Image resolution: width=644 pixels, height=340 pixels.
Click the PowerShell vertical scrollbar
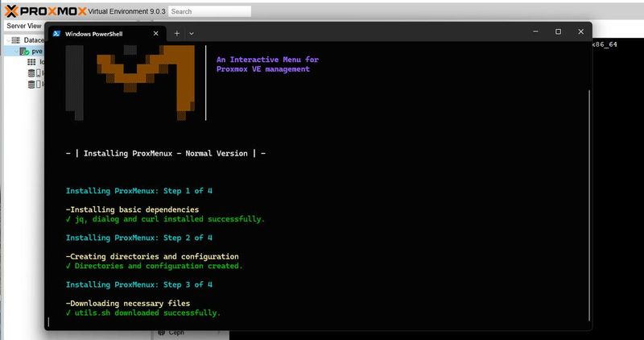[589, 205]
